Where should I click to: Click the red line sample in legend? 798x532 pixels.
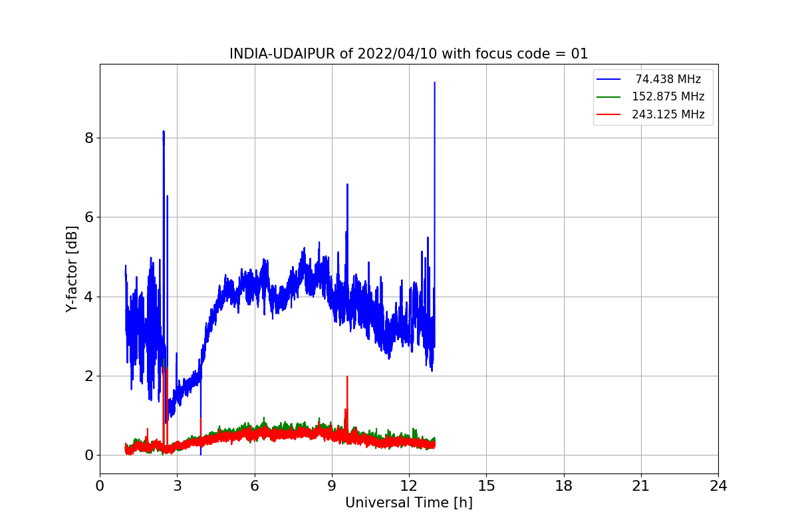click(x=608, y=114)
